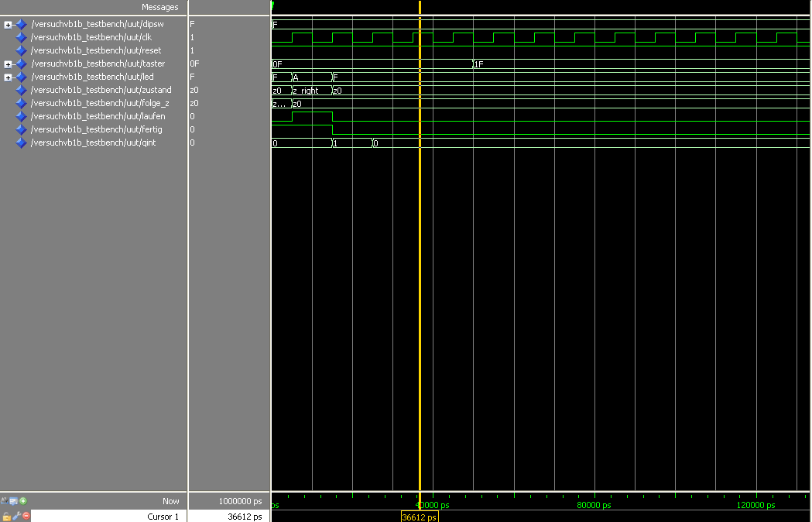Select the /versuchvb1b_testbench/uut/taster signal name

98,64
